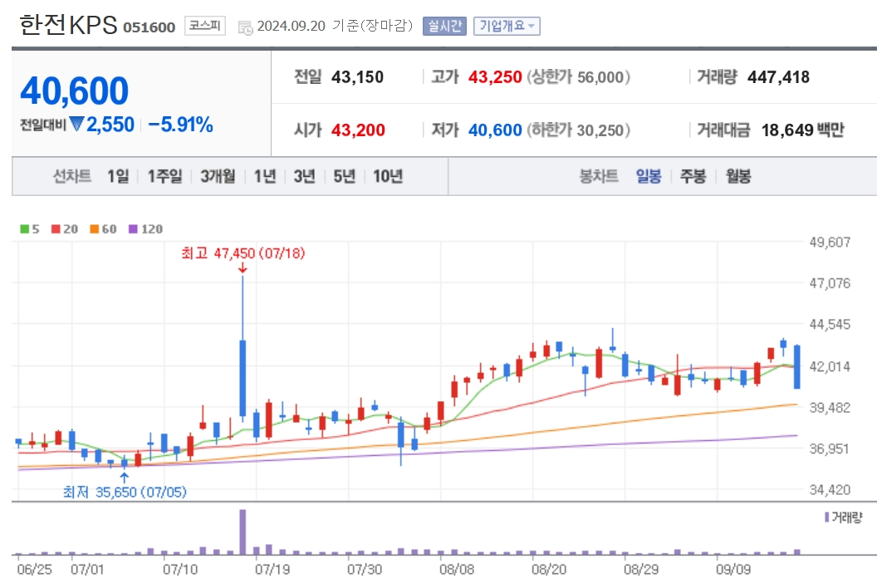
Task: Click the last blue candlestick on the chart
Action: (797, 367)
